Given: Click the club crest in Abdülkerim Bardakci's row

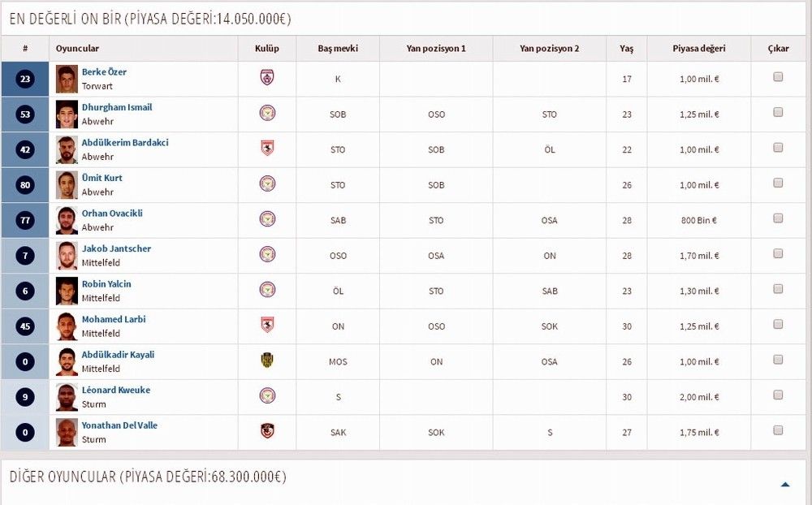Looking at the screenshot, I should [267, 149].
